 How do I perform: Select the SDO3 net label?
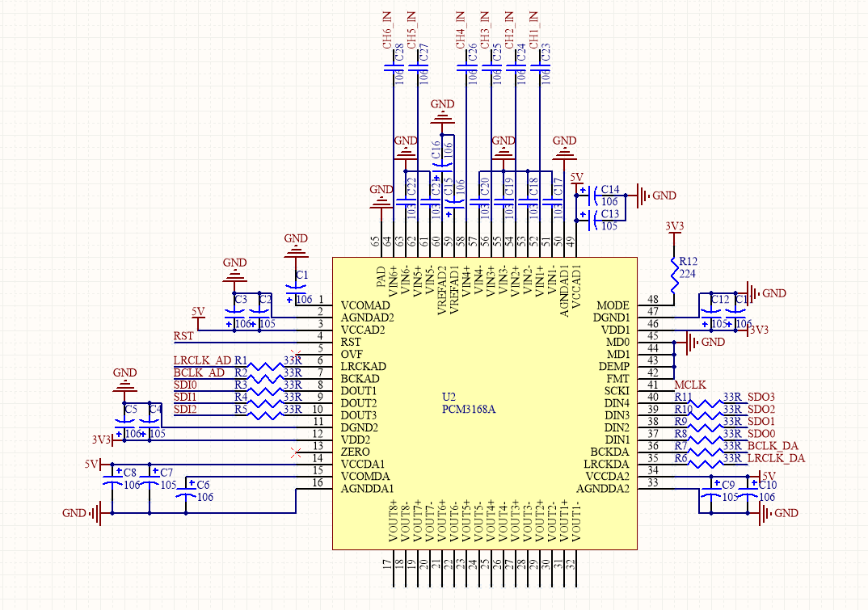tap(761, 397)
